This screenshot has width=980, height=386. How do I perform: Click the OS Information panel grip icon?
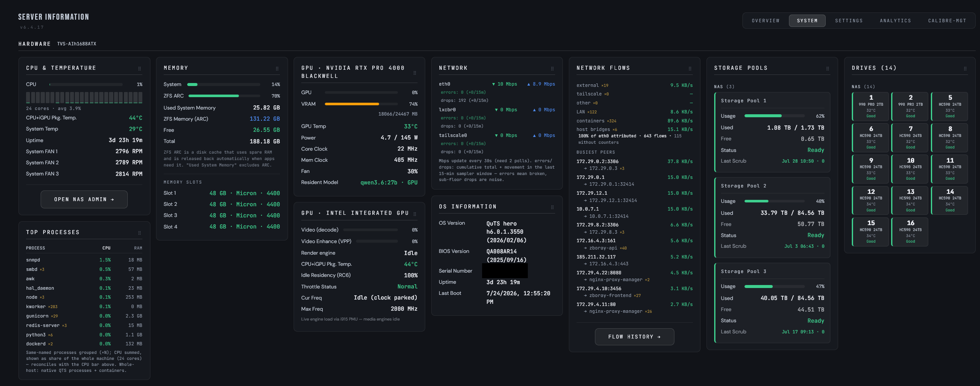pos(552,208)
